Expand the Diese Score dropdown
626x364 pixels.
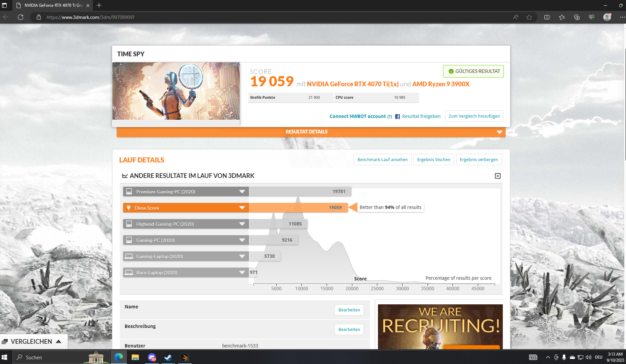242,208
